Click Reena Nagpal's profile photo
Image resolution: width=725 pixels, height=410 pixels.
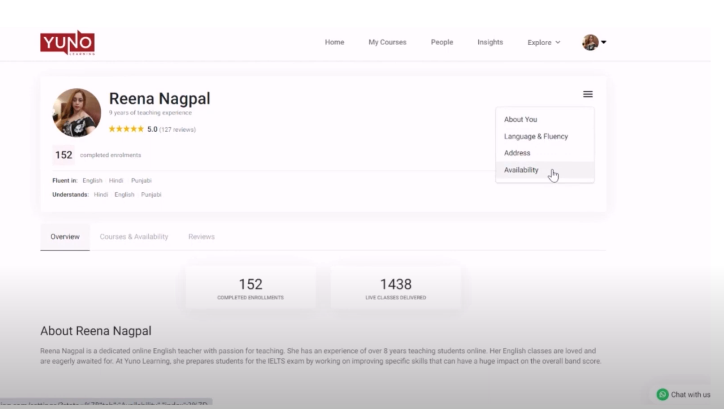click(x=76, y=112)
